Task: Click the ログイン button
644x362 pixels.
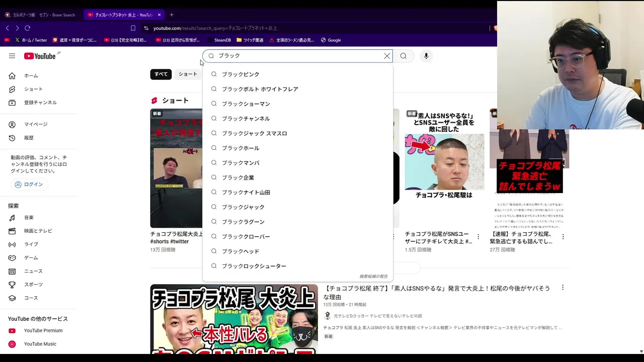Action: click(29, 185)
